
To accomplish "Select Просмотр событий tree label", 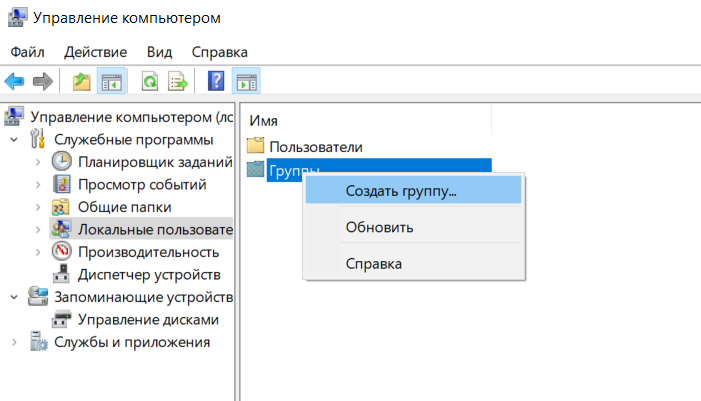I will (x=142, y=184).
